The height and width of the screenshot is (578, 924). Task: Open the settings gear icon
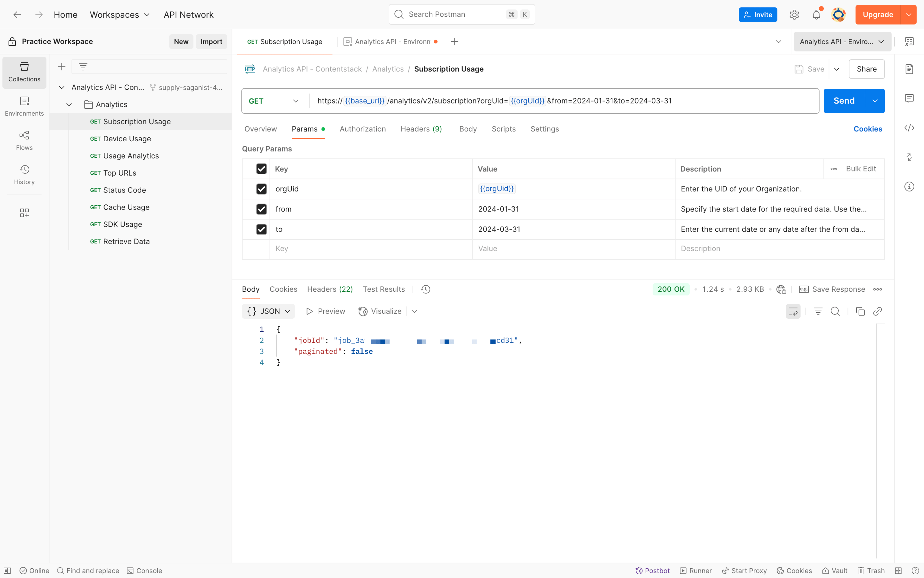(x=794, y=14)
